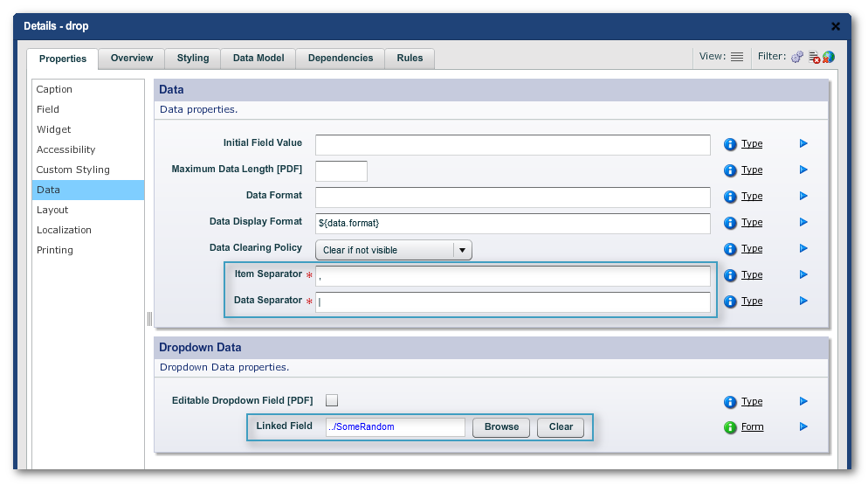Image resolution: width=868 pixels, height=492 pixels.
Task: Click Data Separator input box
Action: 513,302
